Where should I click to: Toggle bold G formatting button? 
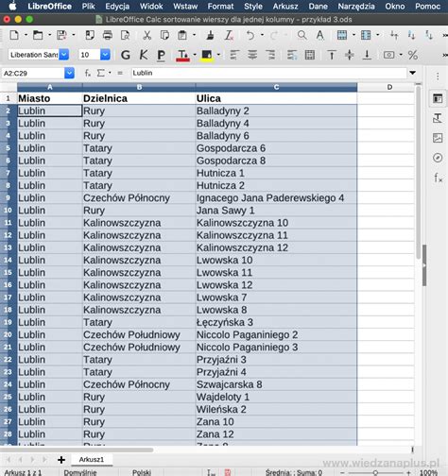click(x=126, y=55)
